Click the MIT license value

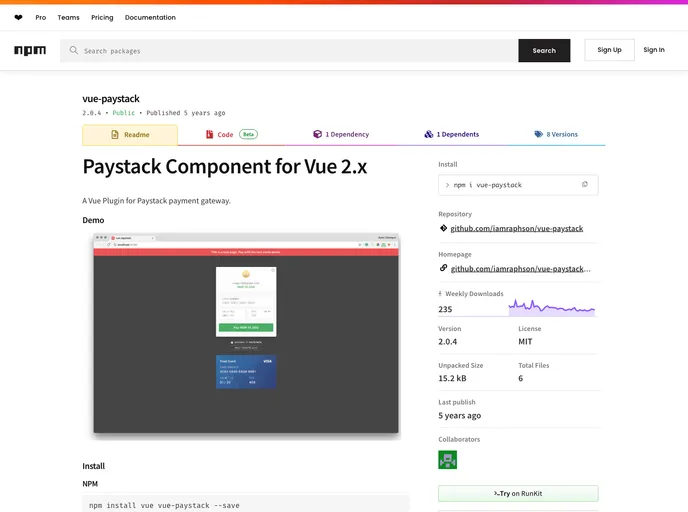[525, 341]
